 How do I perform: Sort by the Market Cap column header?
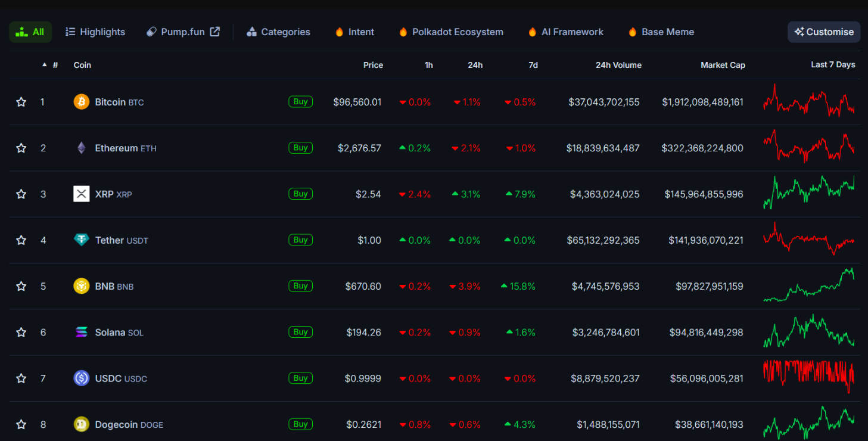pyautogui.click(x=723, y=65)
